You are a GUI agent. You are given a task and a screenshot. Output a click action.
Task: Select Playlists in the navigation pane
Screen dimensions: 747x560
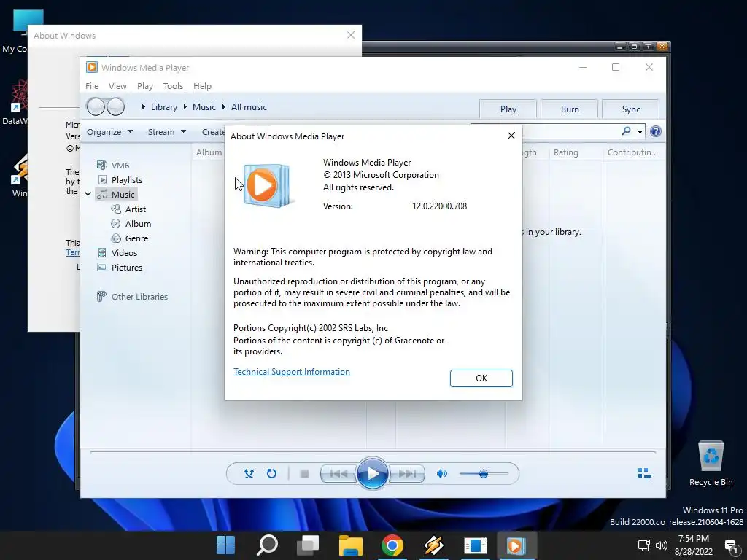click(120, 180)
